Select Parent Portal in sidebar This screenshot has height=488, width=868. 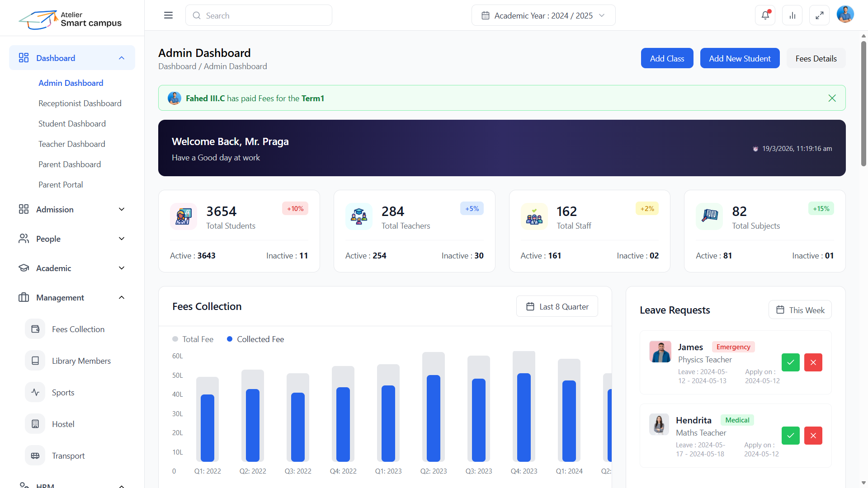(61, 184)
